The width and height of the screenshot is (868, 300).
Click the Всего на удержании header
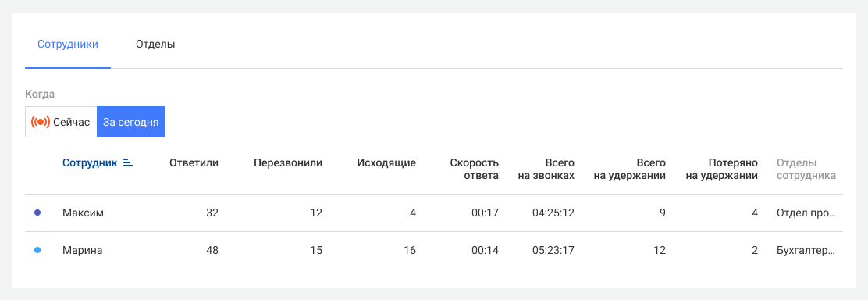[633, 170]
